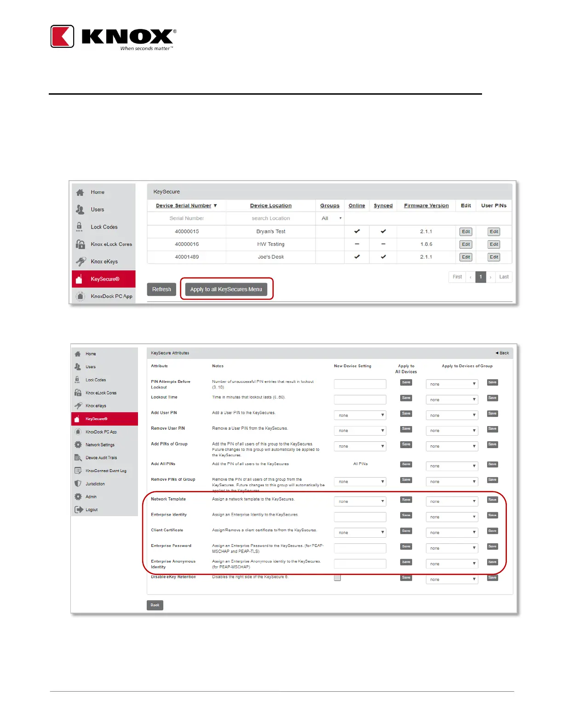Click KnoxDock PC App icon in Attributes sidebar

[x=78, y=432]
